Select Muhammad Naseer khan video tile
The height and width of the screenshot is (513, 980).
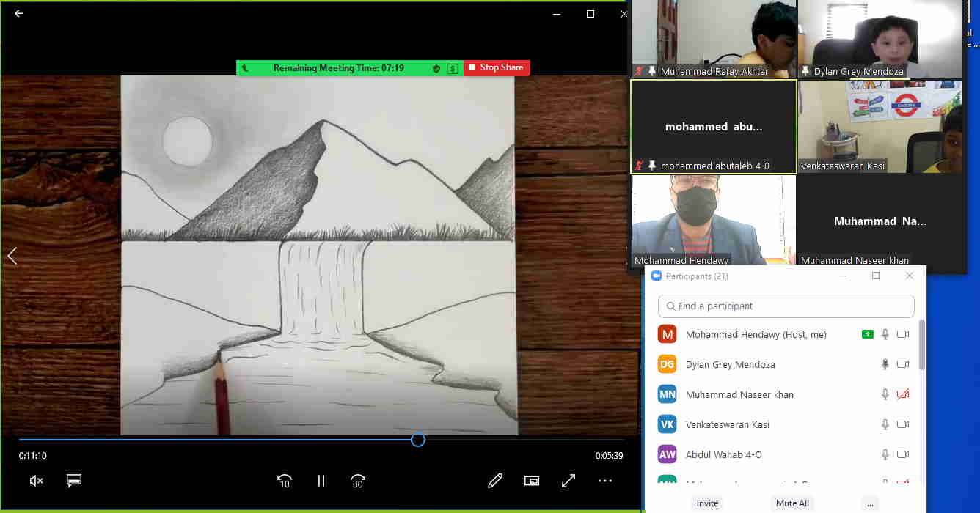tap(880, 221)
